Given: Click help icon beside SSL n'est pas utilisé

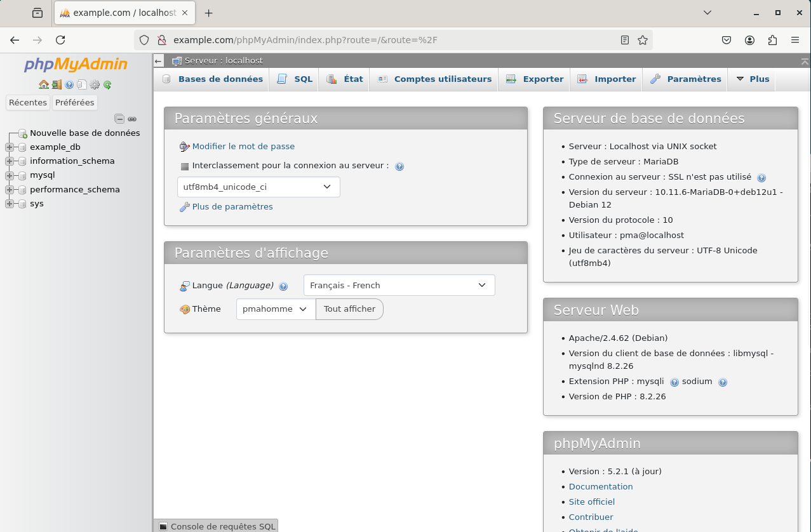Looking at the screenshot, I should pyautogui.click(x=761, y=178).
